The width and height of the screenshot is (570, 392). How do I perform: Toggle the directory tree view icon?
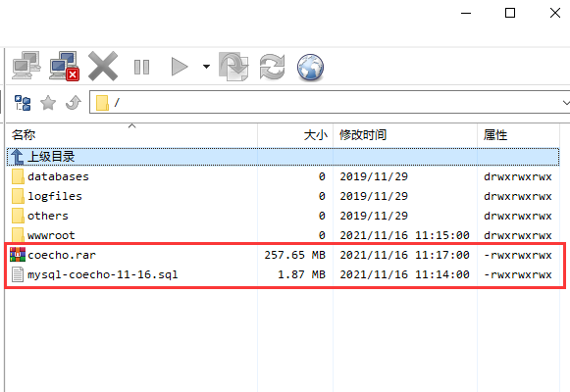[23, 103]
